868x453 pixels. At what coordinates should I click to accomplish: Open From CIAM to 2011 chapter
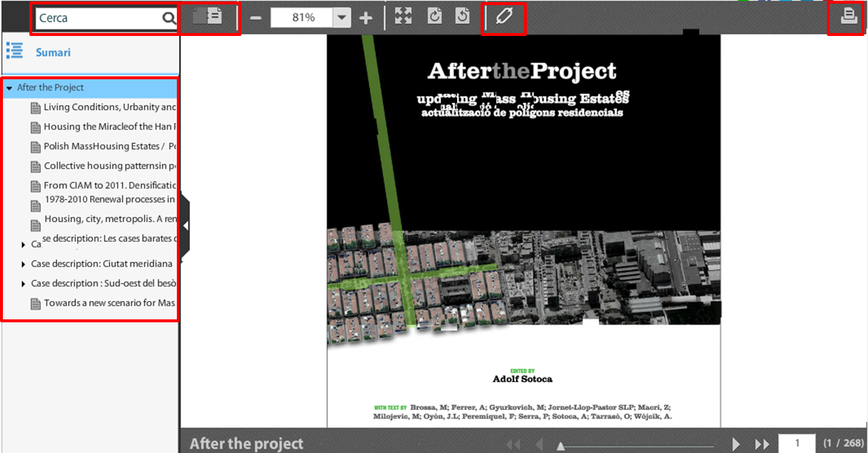pyautogui.click(x=109, y=186)
